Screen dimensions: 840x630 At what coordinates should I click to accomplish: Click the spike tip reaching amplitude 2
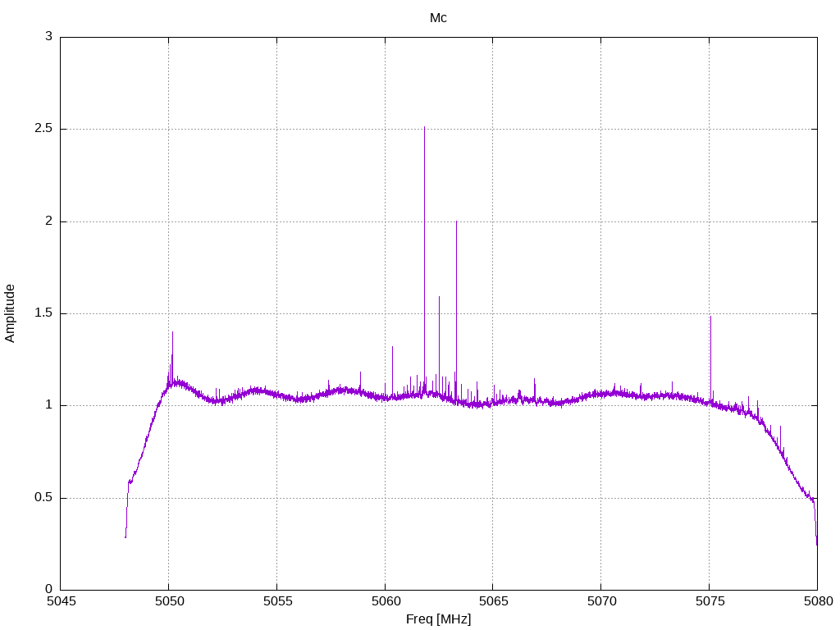(456, 221)
